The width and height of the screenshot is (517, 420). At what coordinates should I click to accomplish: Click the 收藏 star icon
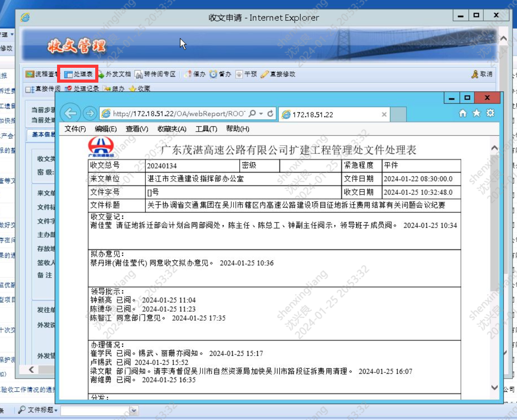click(140, 88)
